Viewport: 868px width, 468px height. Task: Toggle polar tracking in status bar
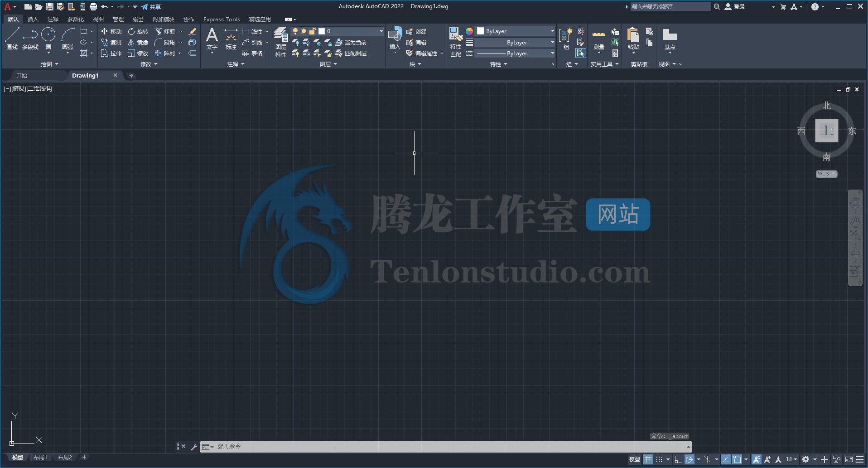click(690, 459)
